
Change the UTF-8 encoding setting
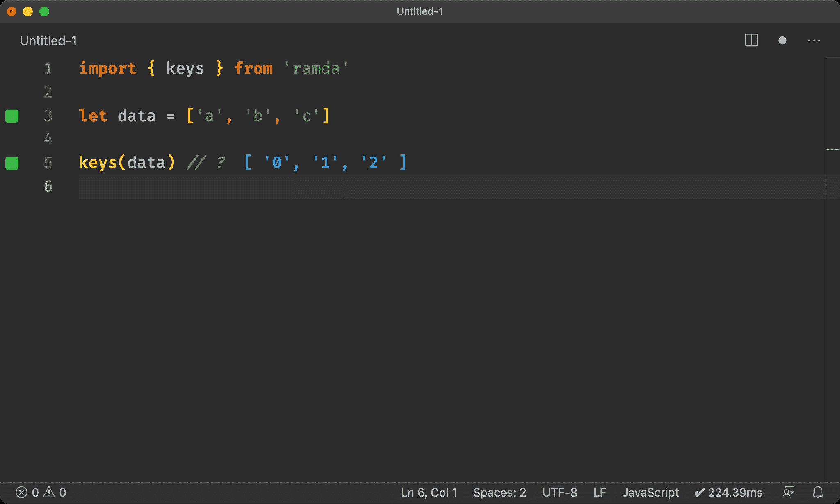pos(559,492)
